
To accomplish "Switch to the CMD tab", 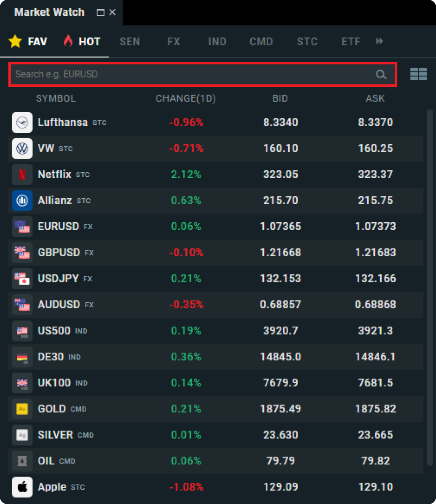I will click(x=261, y=42).
